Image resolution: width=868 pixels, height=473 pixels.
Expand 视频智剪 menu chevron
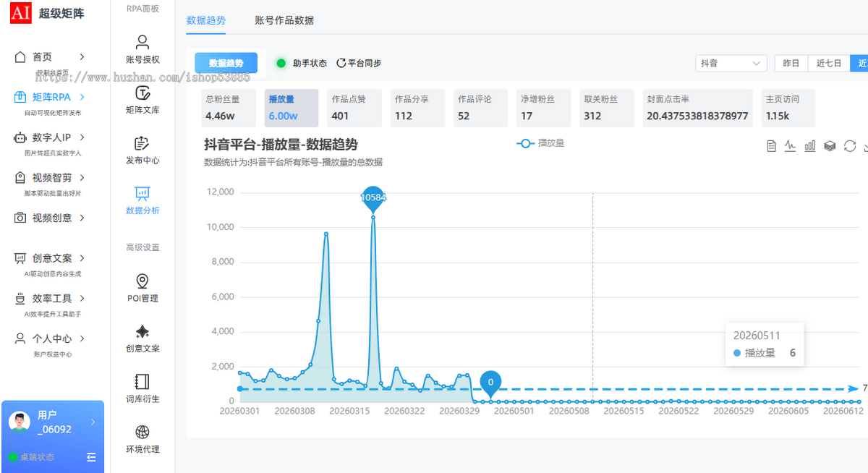pyautogui.click(x=82, y=177)
